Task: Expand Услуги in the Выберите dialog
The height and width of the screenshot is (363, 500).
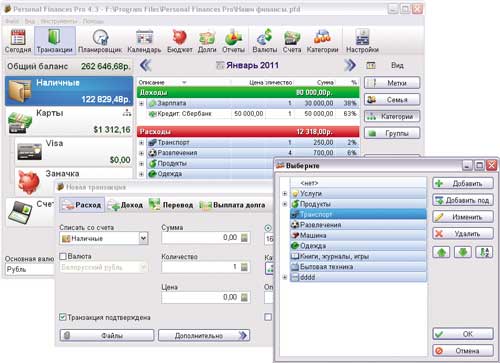Action: pyautogui.click(x=285, y=194)
